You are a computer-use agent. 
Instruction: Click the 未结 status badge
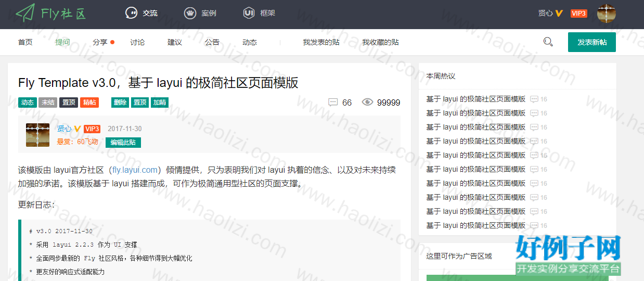tap(48, 103)
